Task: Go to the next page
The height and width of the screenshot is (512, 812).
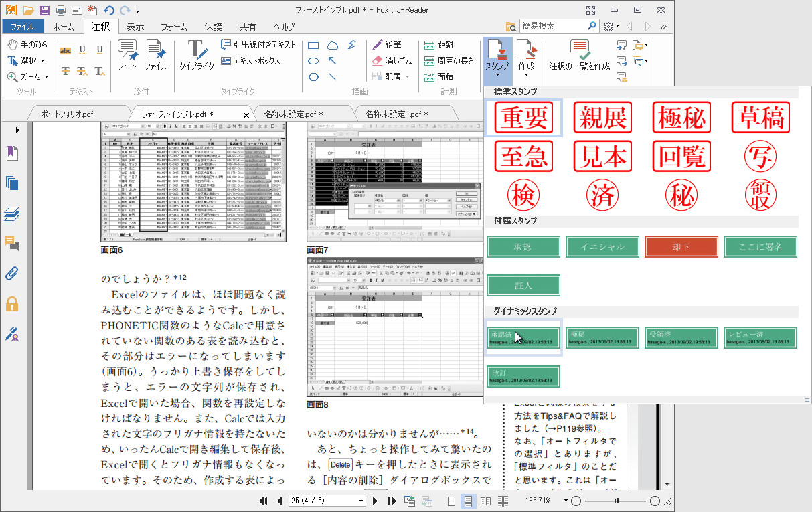Action: pyautogui.click(x=376, y=501)
